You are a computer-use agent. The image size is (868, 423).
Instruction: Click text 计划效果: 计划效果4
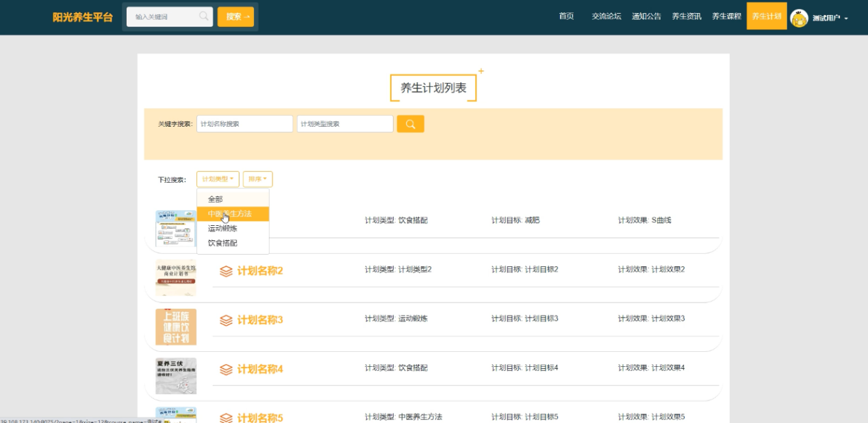pyautogui.click(x=652, y=368)
